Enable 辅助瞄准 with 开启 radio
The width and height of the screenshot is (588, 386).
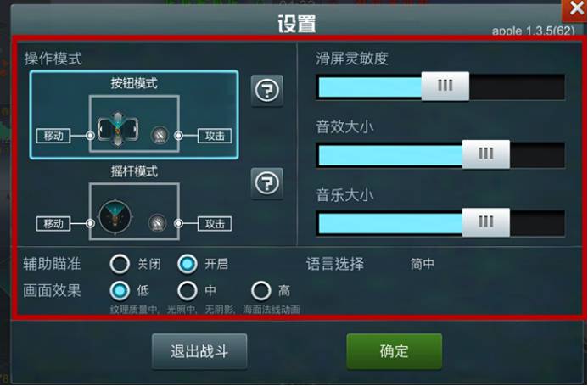tap(188, 264)
